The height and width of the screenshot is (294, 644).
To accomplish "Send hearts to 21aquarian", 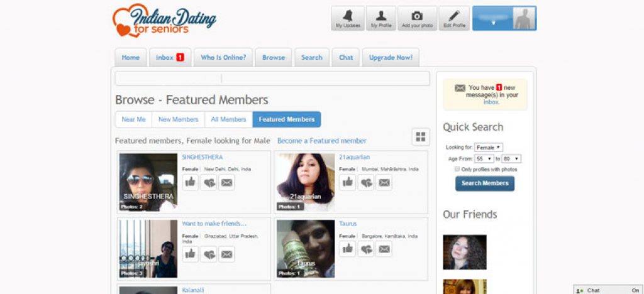I will (x=366, y=182).
